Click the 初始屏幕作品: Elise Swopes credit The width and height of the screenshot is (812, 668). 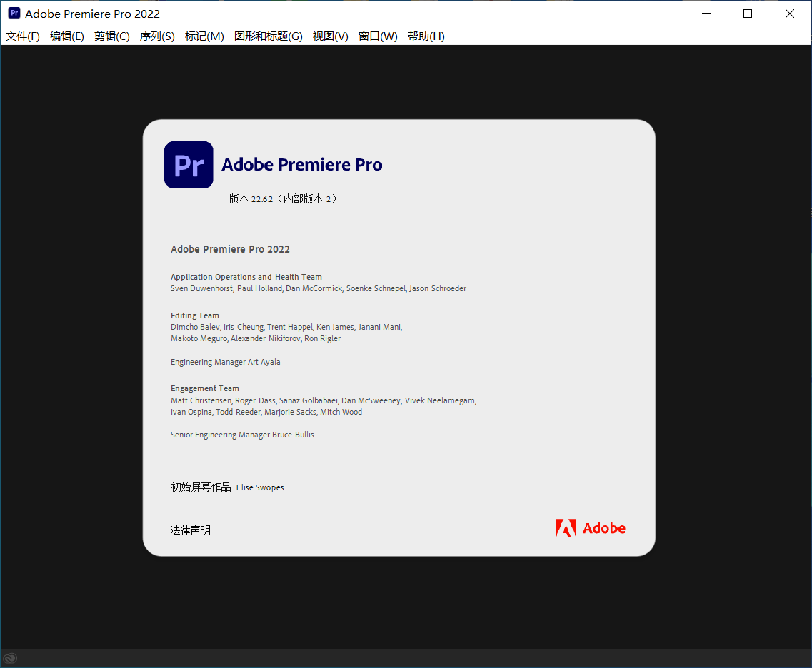[227, 487]
